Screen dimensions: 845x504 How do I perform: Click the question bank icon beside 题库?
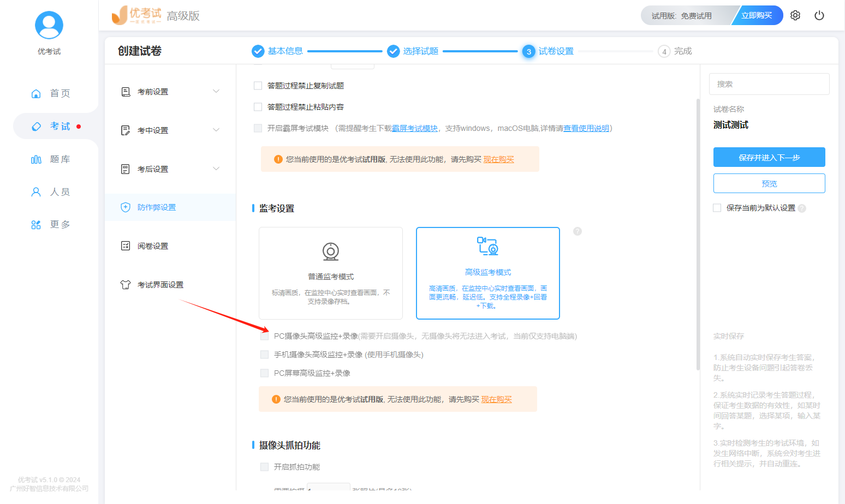coord(36,159)
